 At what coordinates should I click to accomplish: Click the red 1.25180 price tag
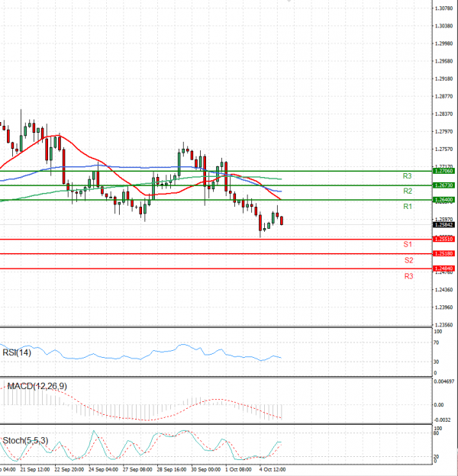[x=443, y=253]
